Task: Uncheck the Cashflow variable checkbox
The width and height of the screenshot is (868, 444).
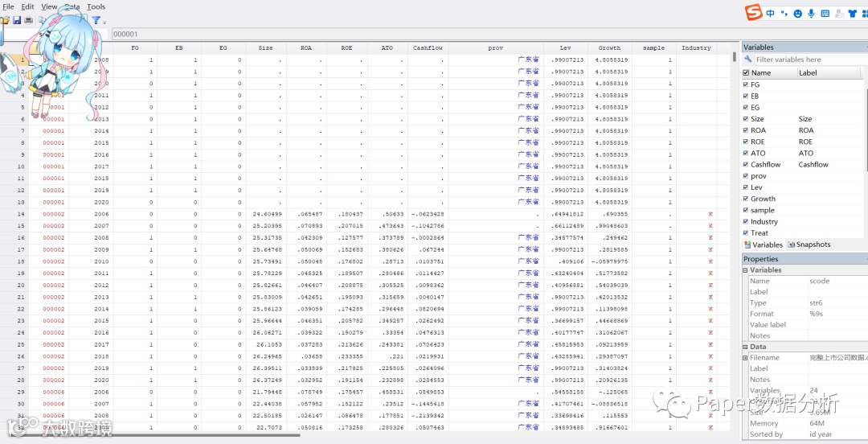Action: point(745,165)
